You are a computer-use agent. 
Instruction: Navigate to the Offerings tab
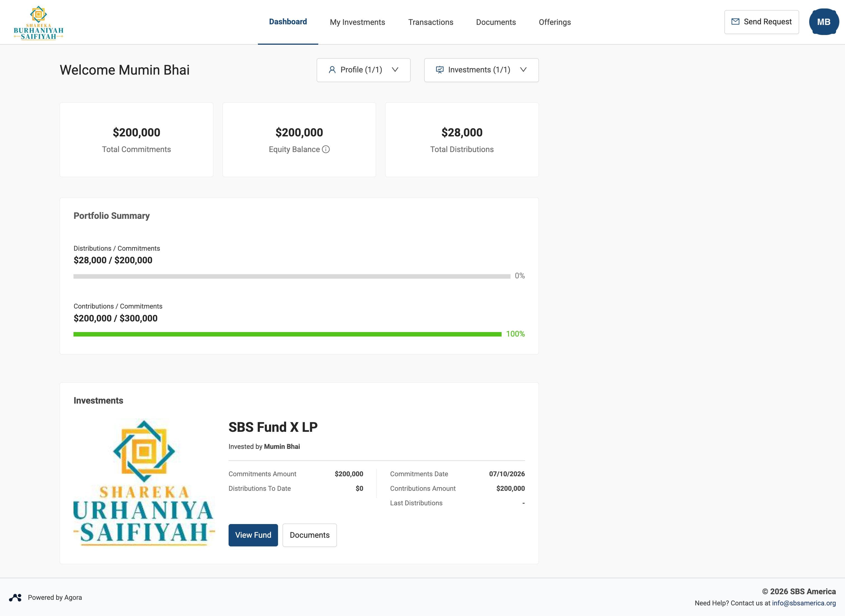pyautogui.click(x=555, y=22)
